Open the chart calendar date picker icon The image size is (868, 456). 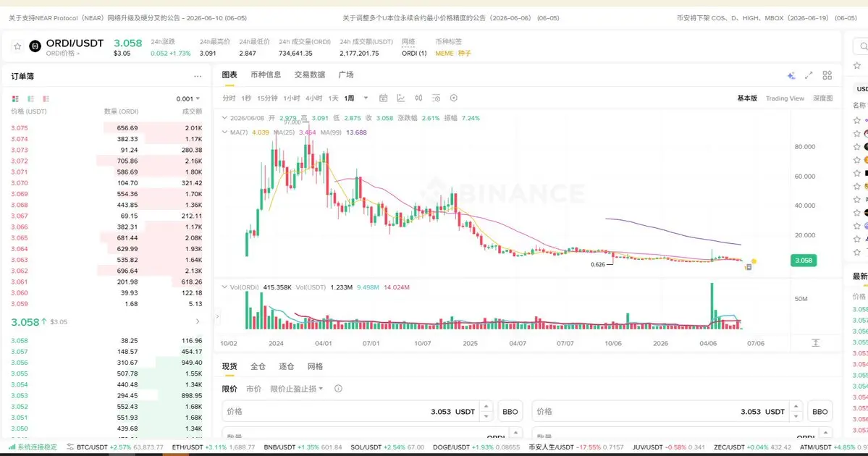pyautogui.click(x=383, y=98)
